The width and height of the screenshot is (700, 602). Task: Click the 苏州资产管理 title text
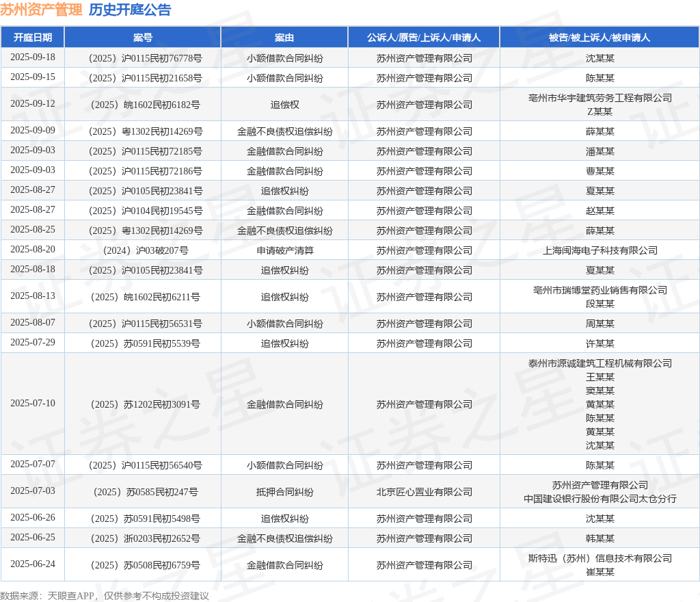click(x=41, y=10)
